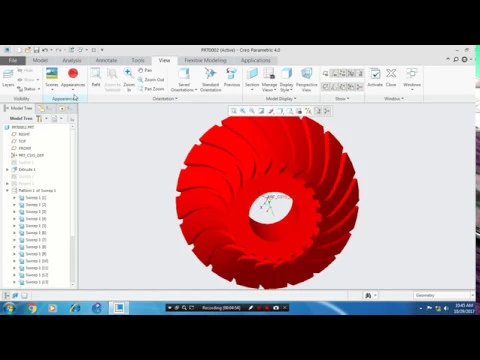The height and width of the screenshot is (360, 480).
Task: Select the TOP datum plane
Action: click(x=22, y=141)
